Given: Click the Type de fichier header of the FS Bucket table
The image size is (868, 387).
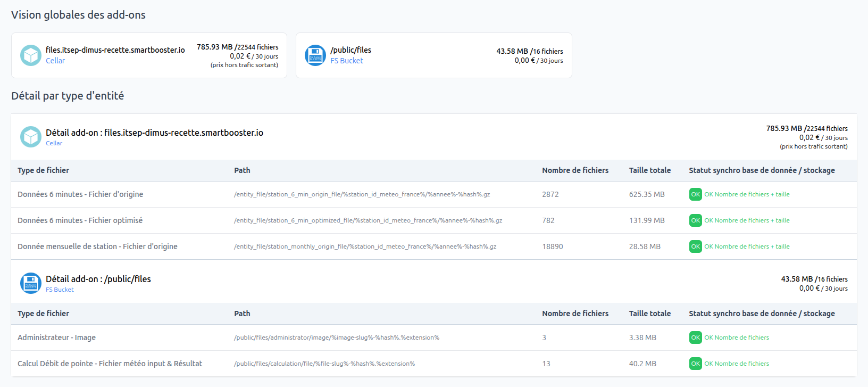Looking at the screenshot, I should coord(43,314).
